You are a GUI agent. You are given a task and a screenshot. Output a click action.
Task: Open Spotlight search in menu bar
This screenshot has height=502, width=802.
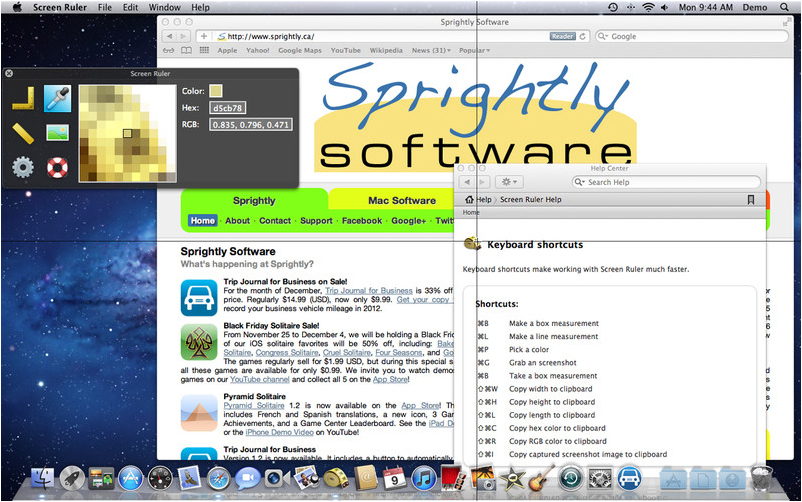pyautogui.click(x=784, y=7)
